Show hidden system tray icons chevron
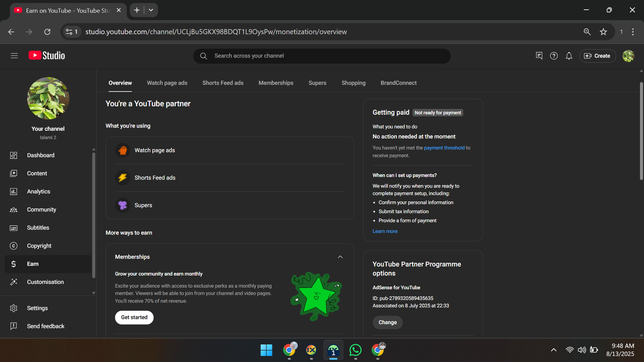This screenshot has height=362, width=644. (x=554, y=350)
